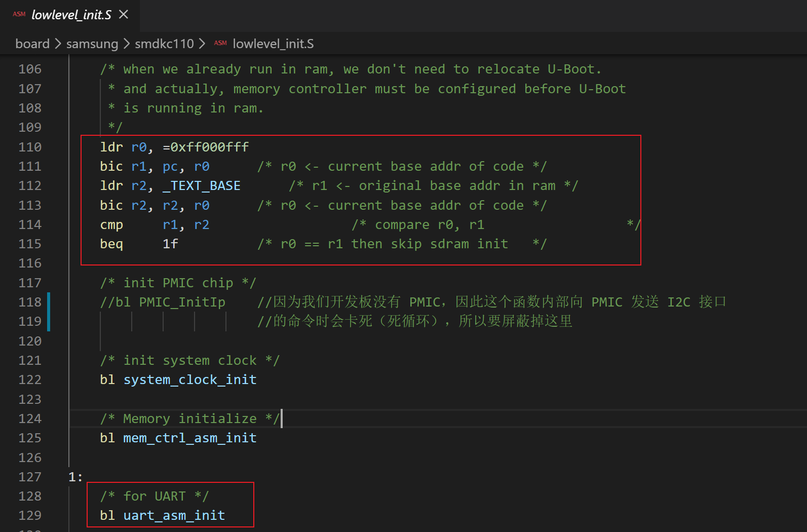The image size is (807, 532).
Task: Expand chevron after 'samsung' breadcrumb
Action: pyautogui.click(x=127, y=44)
